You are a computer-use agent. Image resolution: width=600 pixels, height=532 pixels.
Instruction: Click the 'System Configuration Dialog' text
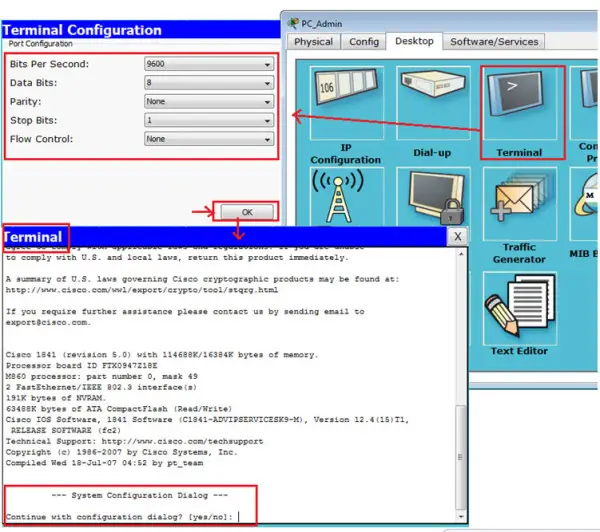[140, 495]
